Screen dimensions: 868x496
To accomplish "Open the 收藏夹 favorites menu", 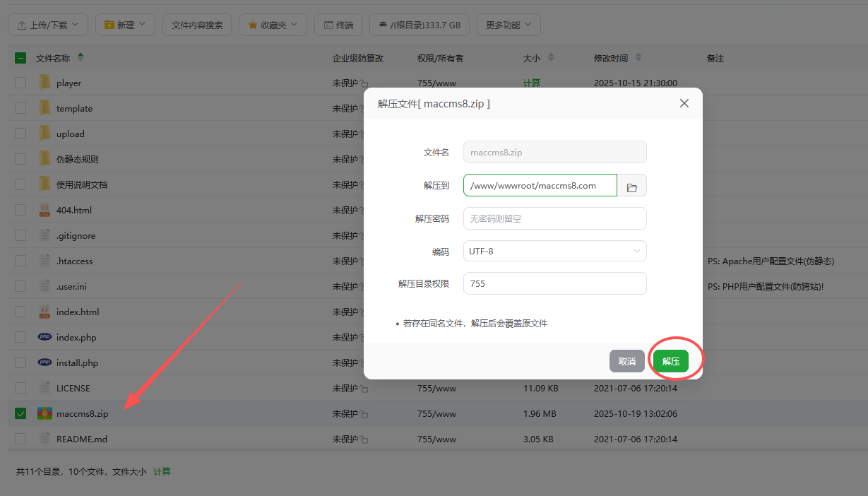I will tap(273, 25).
